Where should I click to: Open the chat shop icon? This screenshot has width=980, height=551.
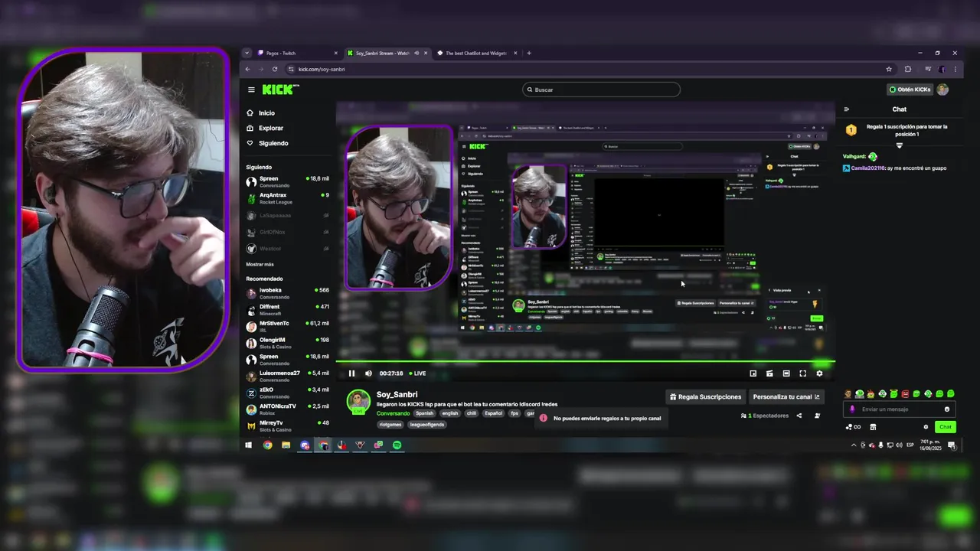pos(873,427)
